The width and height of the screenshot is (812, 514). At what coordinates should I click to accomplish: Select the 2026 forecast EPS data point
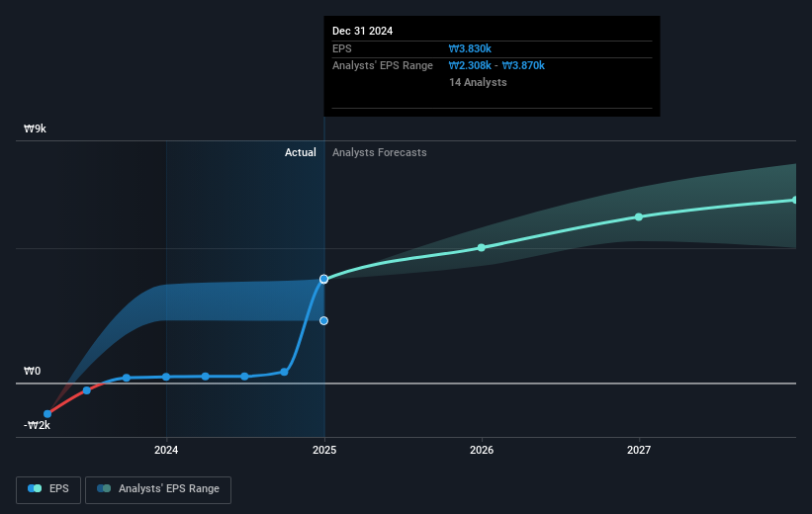pyautogui.click(x=481, y=248)
